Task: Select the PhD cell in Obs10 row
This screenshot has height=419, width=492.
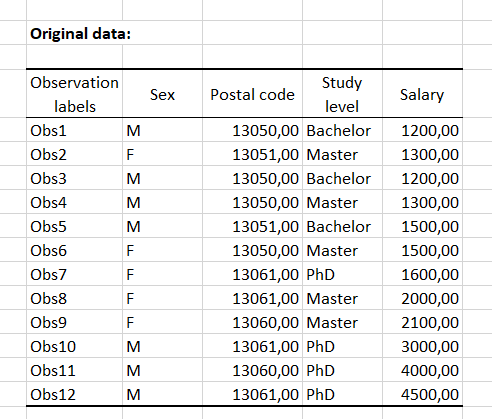Action: (x=342, y=346)
